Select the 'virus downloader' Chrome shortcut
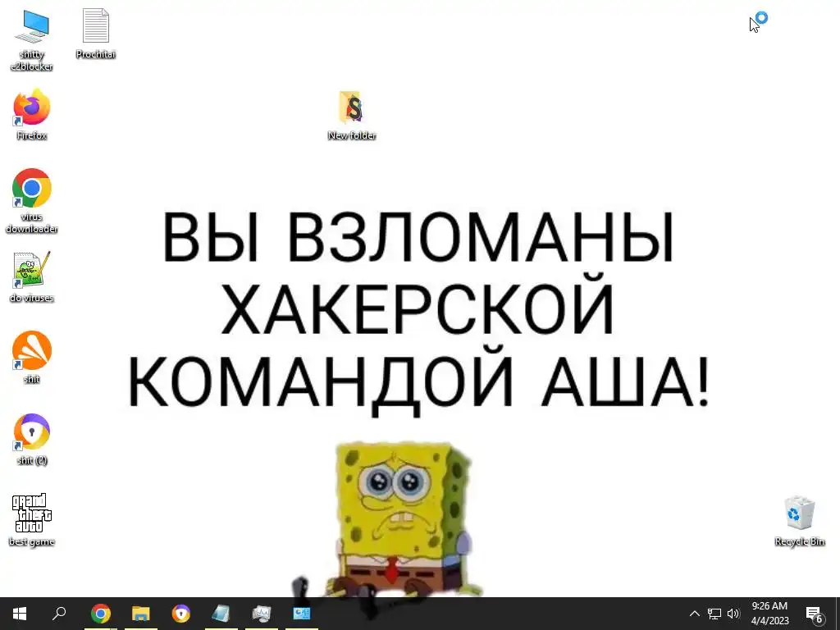840x630 pixels. pyautogui.click(x=32, y=201)
